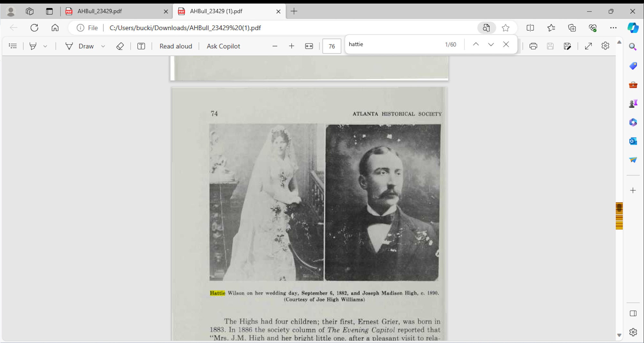Open sidebar Shopping tag icon
644x343 pixels.
633,66
